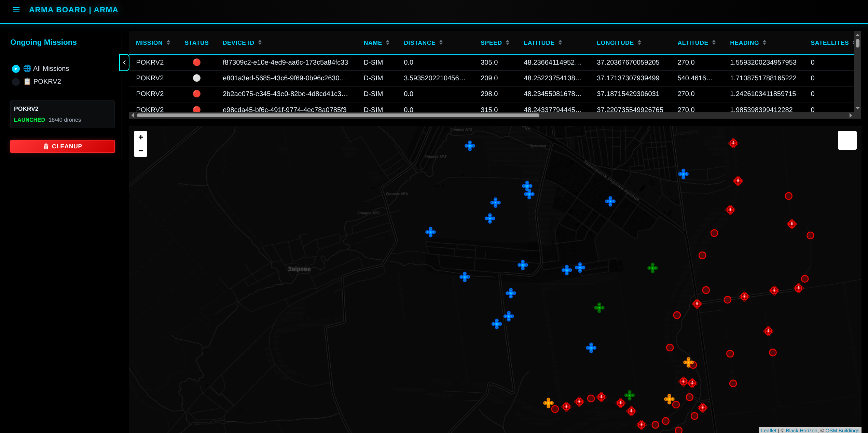Click the ARMA BOARD title
The height and width of the screenshot is (433, 868).
pos(73,10)
